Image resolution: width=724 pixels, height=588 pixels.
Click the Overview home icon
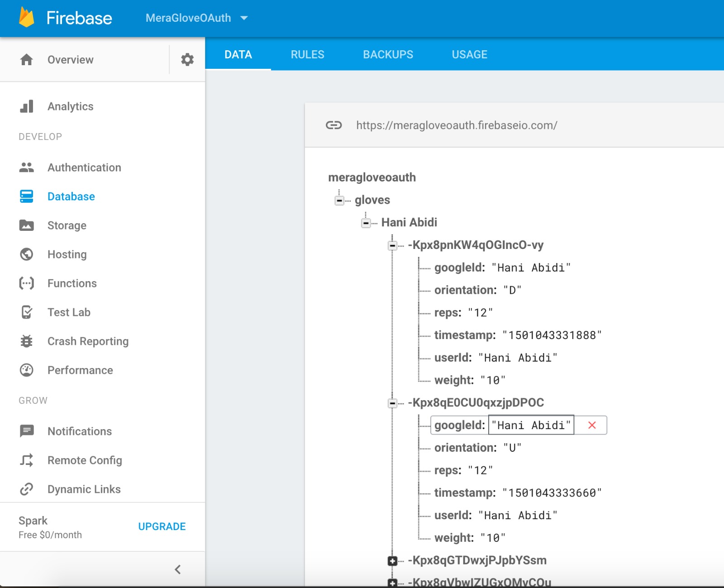tap(27, 59)
